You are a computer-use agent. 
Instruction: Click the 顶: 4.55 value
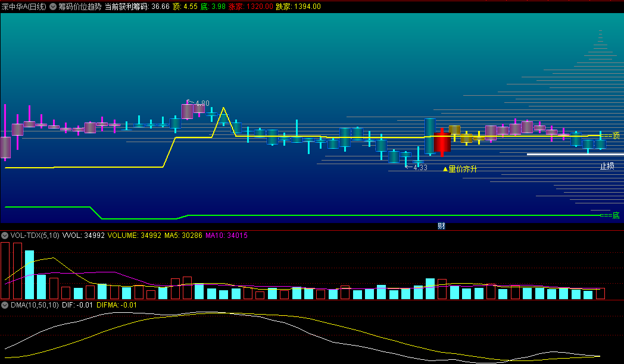click(x=185, y=7)
